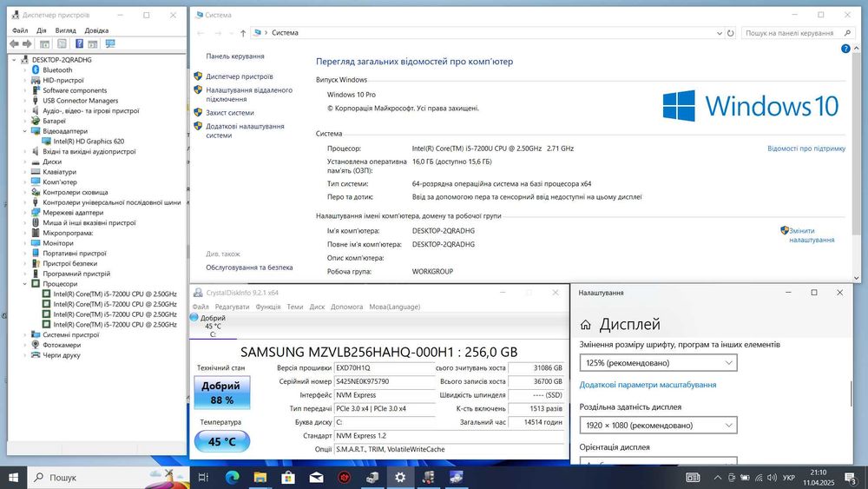The width and height of the screenshot is (868, 489).
Task: Click Змінити налаштування link
Action: [812, 235]
